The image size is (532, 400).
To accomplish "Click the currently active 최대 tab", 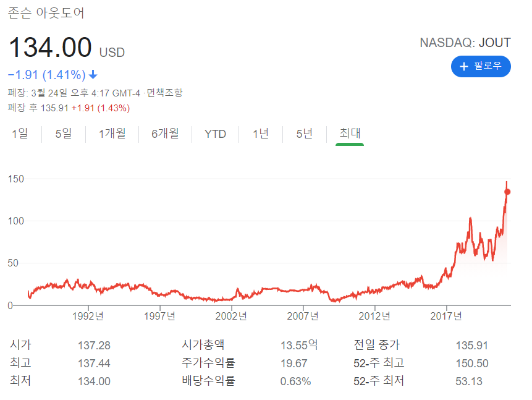I will coord(350,133).
